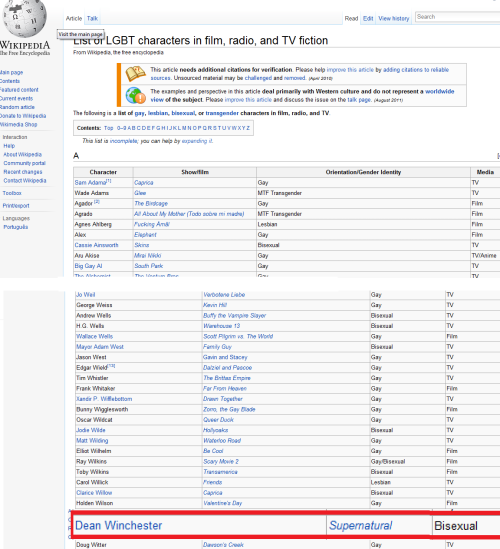Screen dimensions: 500x549
Task: Follow the 'expanding it' link
Action: pos(197,141)
